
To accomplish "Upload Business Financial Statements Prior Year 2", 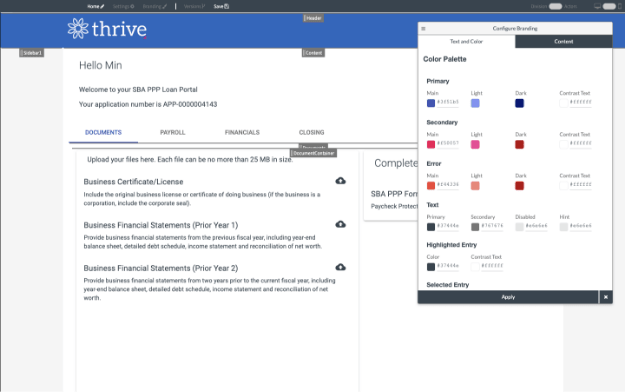I will tap(340, 267).
